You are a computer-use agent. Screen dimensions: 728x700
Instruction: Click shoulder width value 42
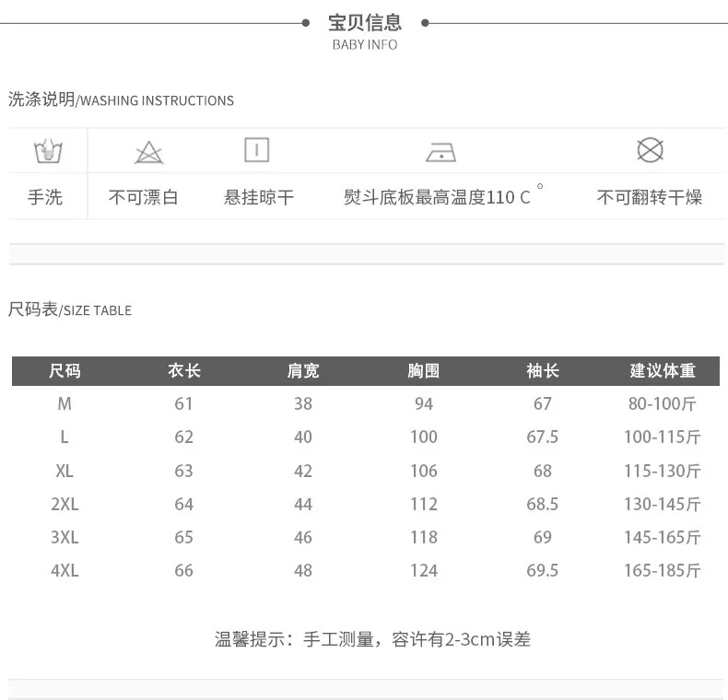(303, 471)
